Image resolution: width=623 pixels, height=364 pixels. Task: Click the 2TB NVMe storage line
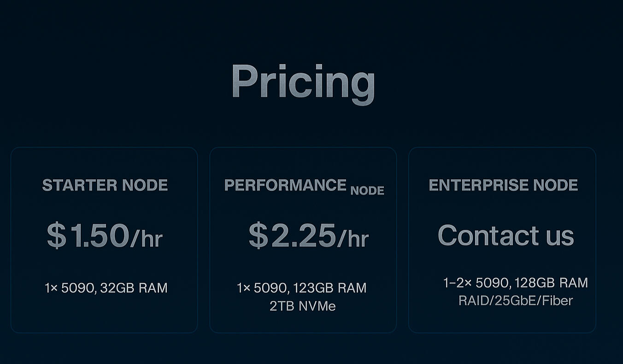tap(303, 306)
